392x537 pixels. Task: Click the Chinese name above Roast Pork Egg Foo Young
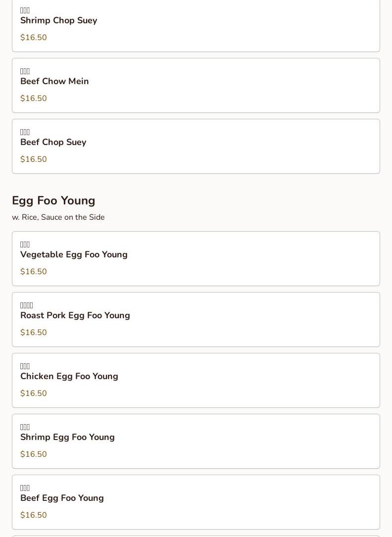(27, 305)
